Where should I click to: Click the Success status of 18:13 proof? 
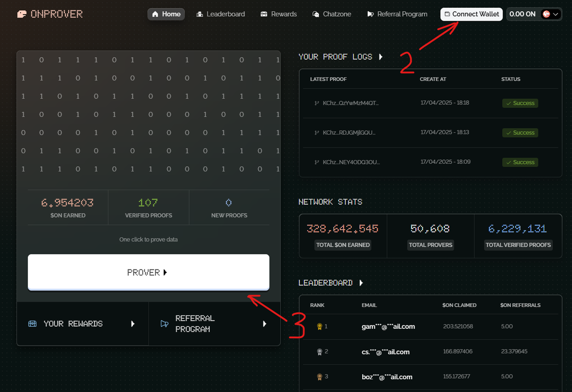coord(520,133)
